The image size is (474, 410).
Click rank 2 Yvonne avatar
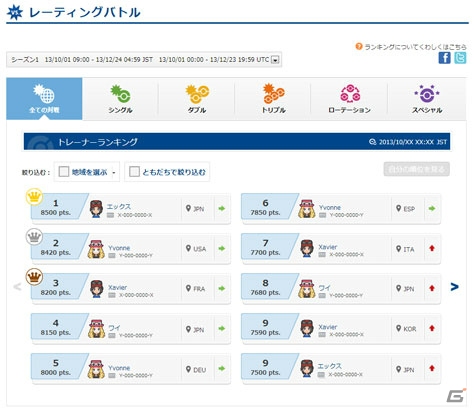point(96,249)
